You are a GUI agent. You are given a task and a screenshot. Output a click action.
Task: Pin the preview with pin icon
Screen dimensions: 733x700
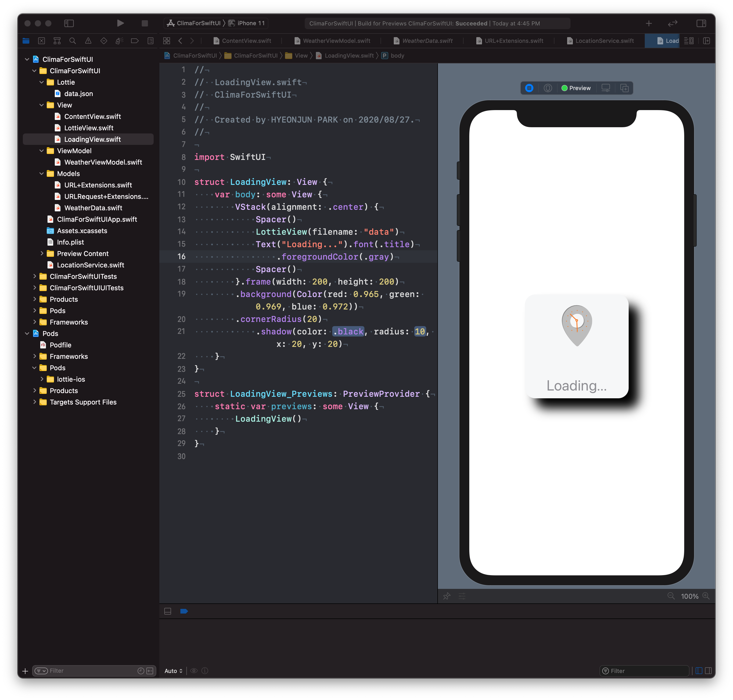(446, 596)
